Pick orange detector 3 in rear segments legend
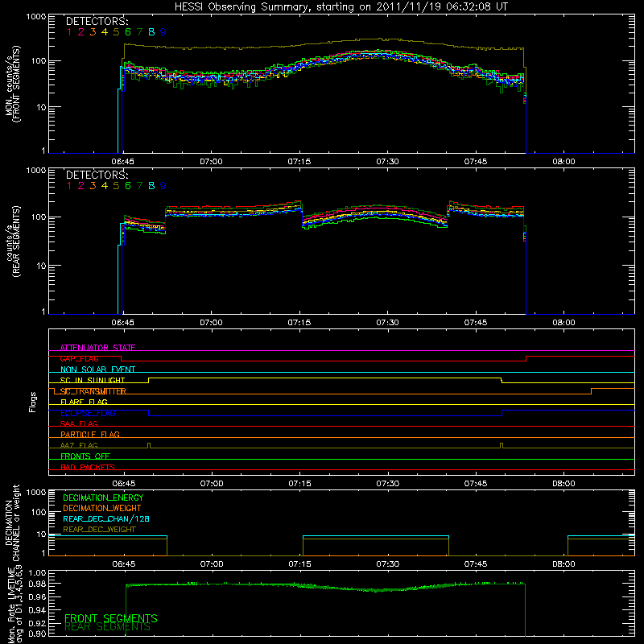 point(93,186)
